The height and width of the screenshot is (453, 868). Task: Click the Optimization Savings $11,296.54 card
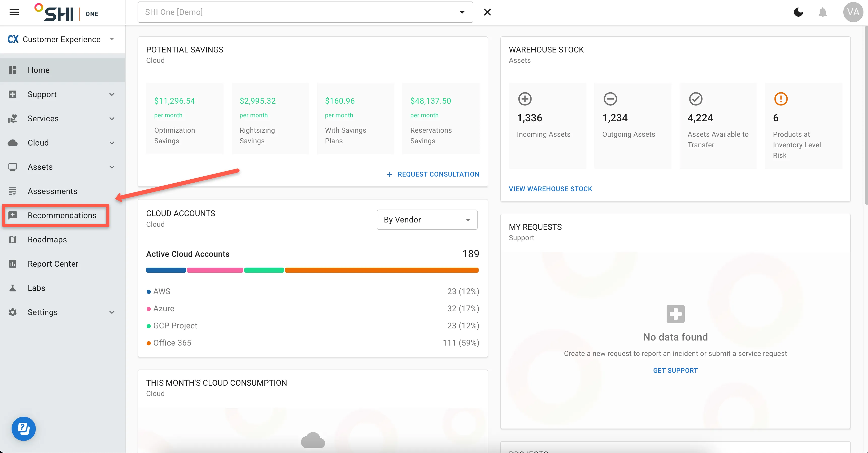click(x=185, y=118)
